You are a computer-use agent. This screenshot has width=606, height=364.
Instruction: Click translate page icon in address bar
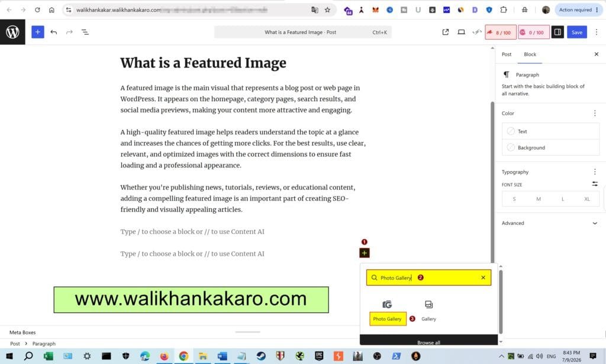[x=315, y=9]
